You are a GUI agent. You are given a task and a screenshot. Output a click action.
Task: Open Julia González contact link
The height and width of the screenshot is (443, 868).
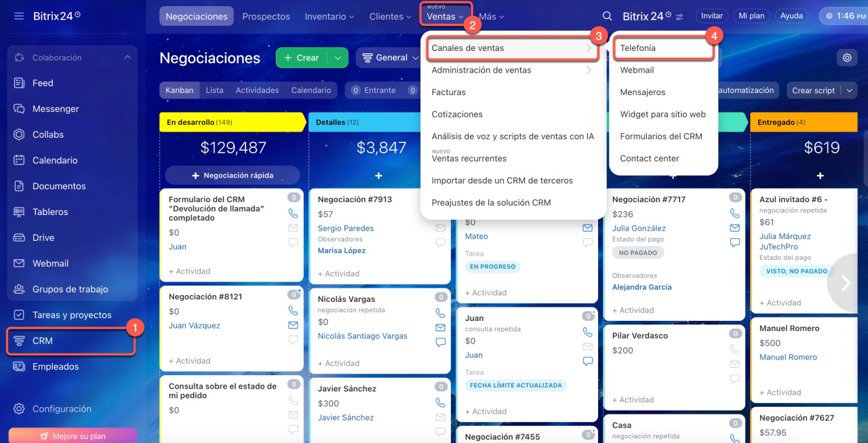click(x=639, y=229)
